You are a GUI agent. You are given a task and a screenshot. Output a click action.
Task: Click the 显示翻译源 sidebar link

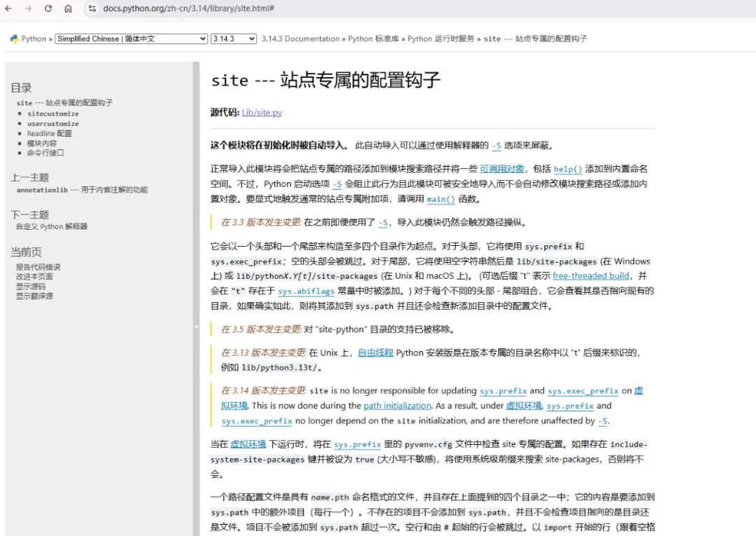click(x=34, y=296)
